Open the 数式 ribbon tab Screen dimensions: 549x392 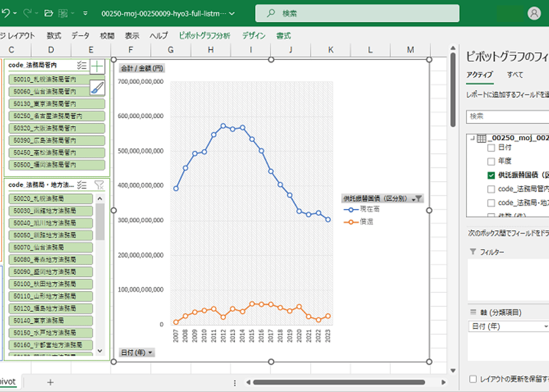(54, 36)
